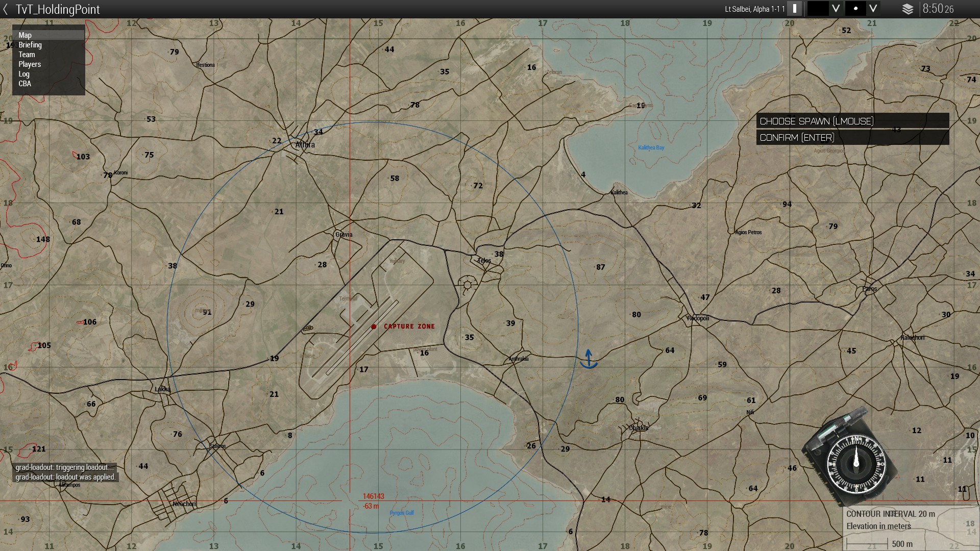This screenshot has width=980, height=551.
Task: Open the black marker color swatch
Action: pos(818,9)
